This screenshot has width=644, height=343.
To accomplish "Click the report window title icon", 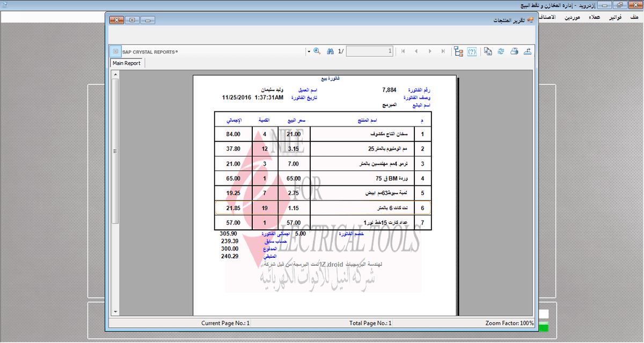I will point(531,20).
